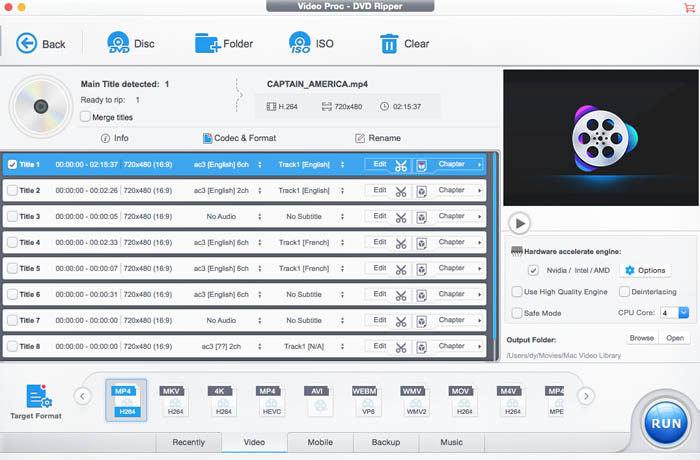Rename the output file
Viewport: 700px width, 460px height.
[x=378, y=138]
